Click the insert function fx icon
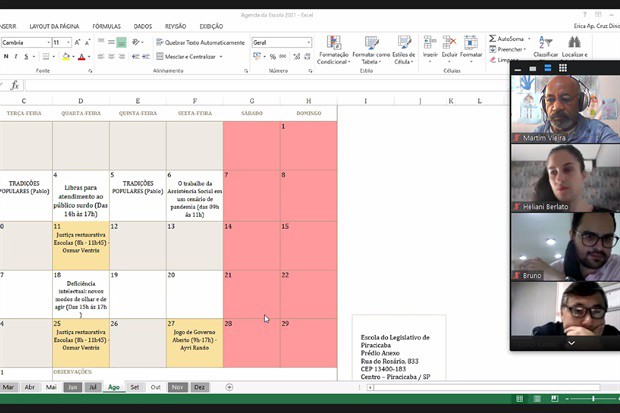 15,85
